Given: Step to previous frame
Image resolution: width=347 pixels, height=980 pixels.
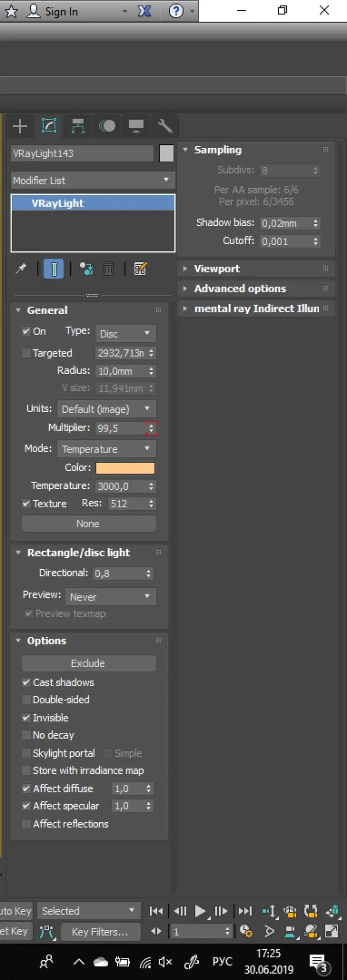Looking at the screenshot, I should (x=180, y=911).
